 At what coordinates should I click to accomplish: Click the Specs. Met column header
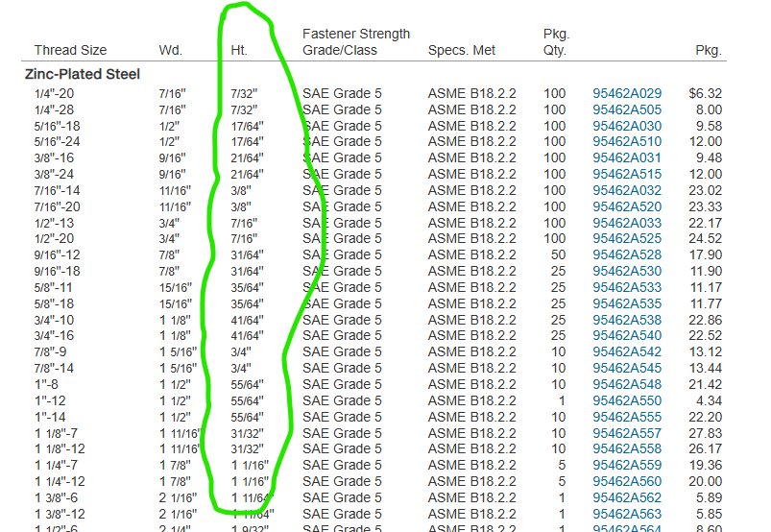point(462,50)
